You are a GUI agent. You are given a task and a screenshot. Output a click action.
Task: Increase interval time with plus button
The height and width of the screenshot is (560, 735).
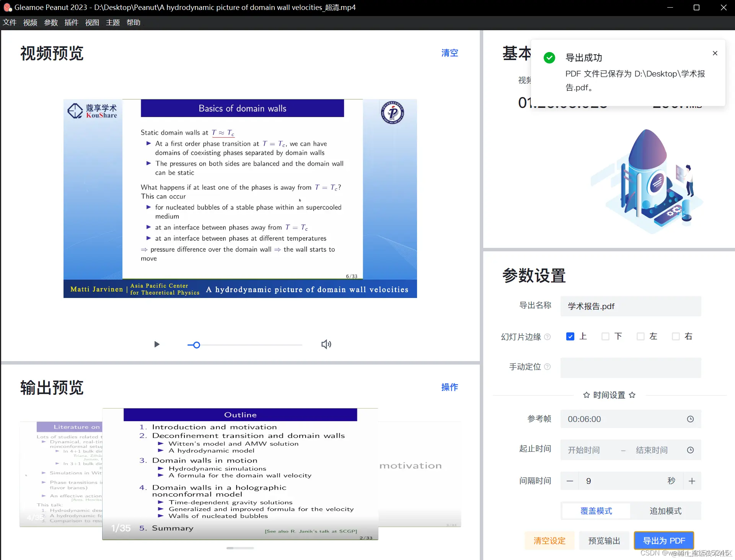692,481
